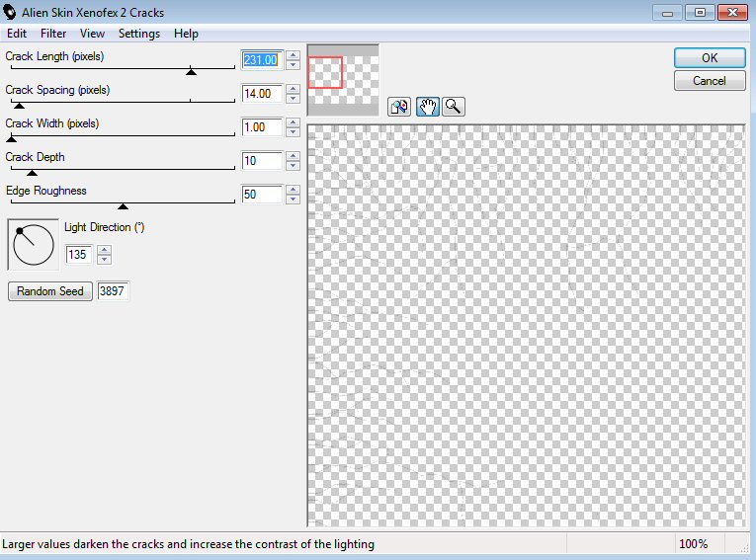The height and width of the screenshot is (560, 756).
Task: Select the show original preview icon
Action: pyautogui.click(x=398, y=107)
